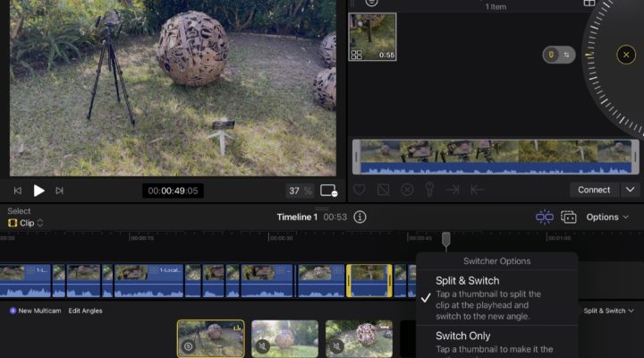Toggle first angle audio icon

(x=188, y=346)
